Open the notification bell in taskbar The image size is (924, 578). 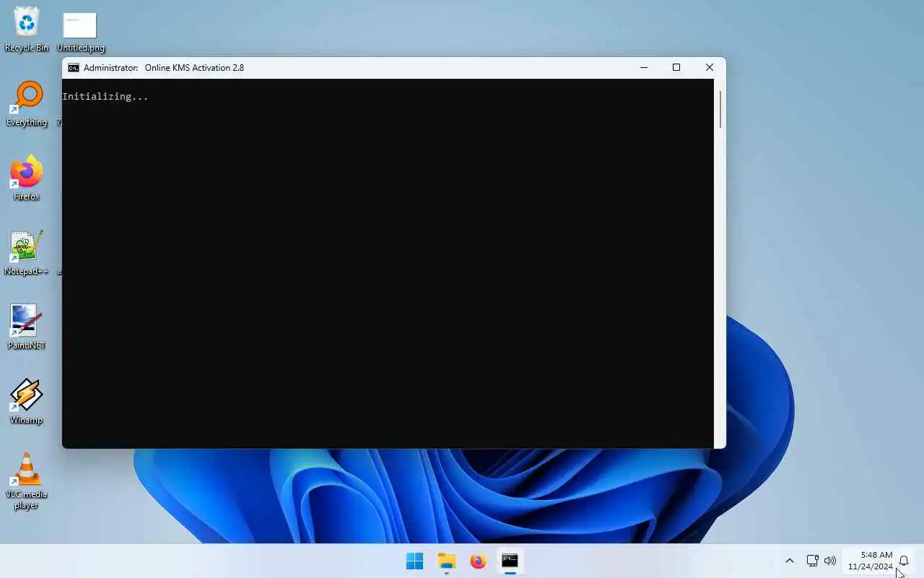[x=904, y=561]
